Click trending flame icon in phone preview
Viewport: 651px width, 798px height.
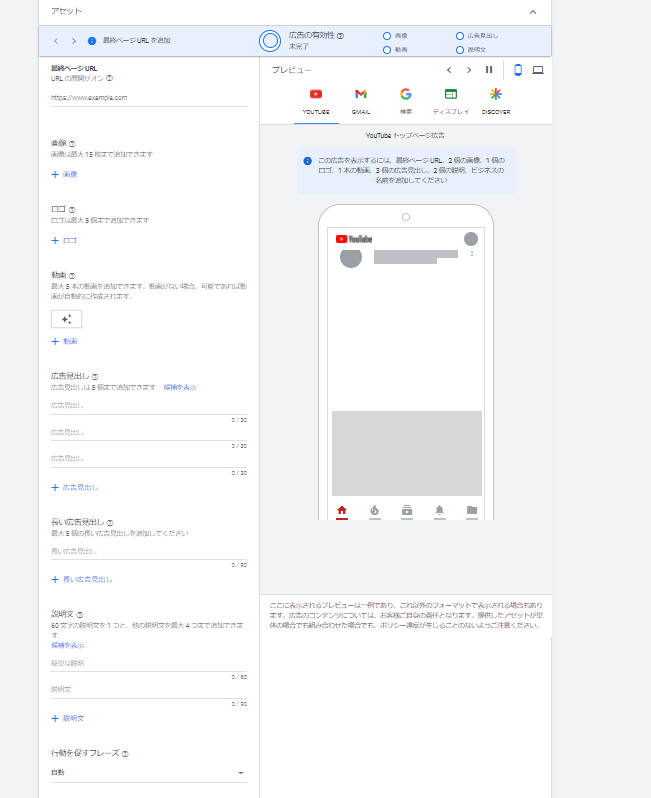click(x=375, y=510)
